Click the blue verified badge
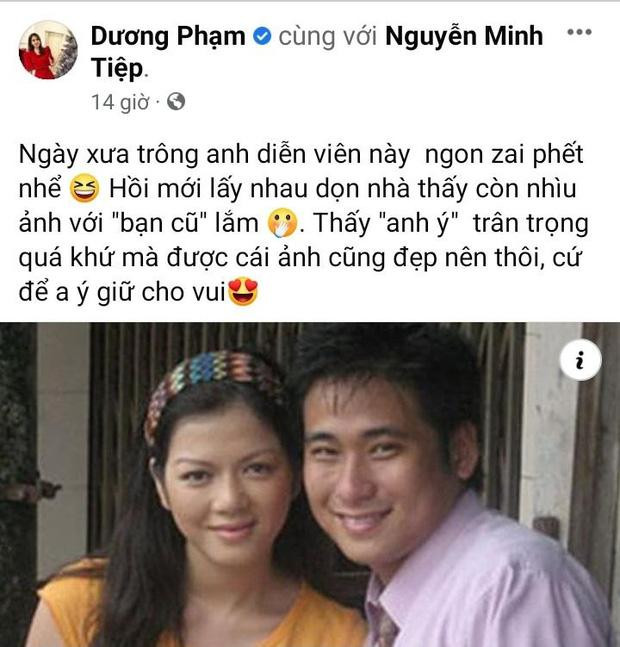The image size is (620, 647). (262, 36)
